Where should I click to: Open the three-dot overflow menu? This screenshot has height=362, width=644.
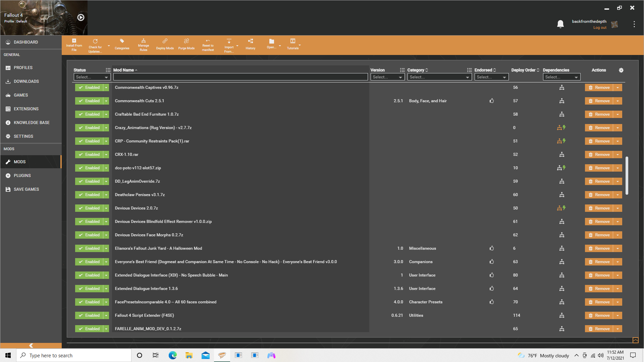pos(634,24)
